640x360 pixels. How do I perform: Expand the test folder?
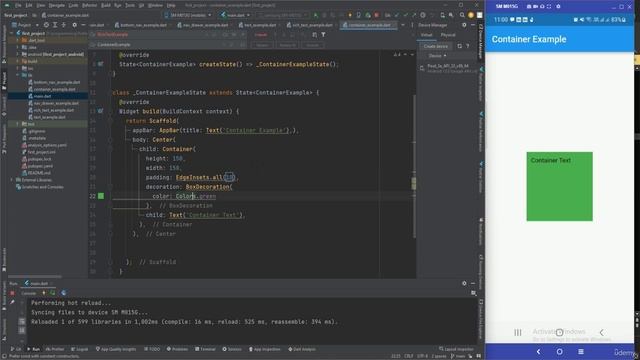click(18, 124)
